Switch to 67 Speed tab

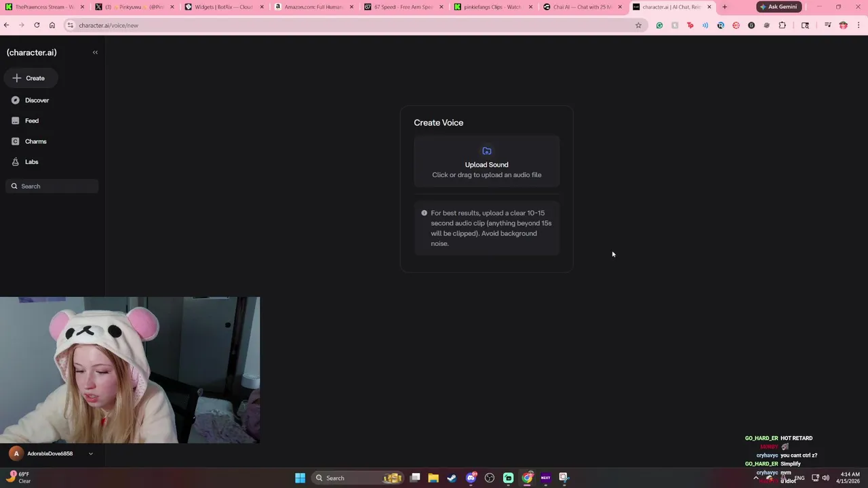click(403, 7)
